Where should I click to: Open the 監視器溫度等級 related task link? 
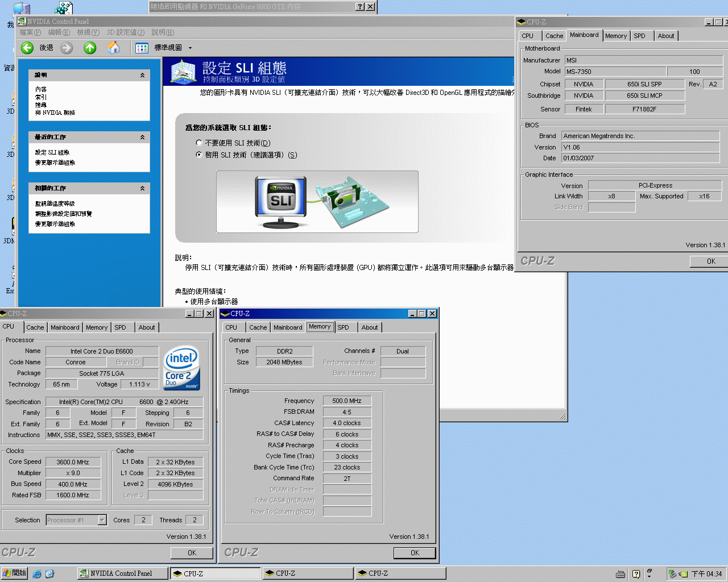55,203
